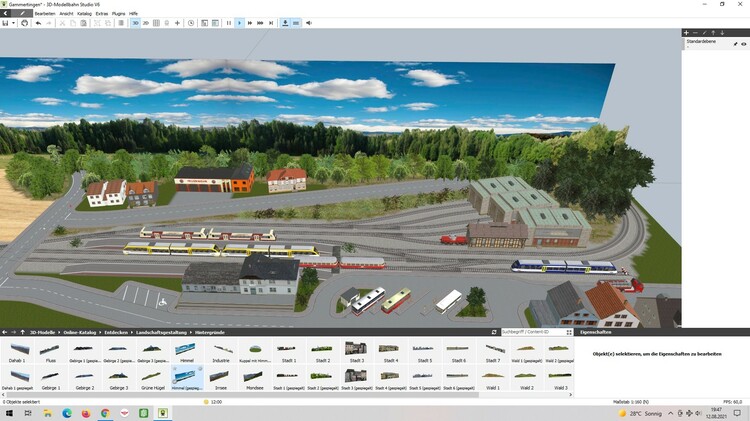Add a new layer with plus icon
The image size is (750, 421).
point(686,32)
